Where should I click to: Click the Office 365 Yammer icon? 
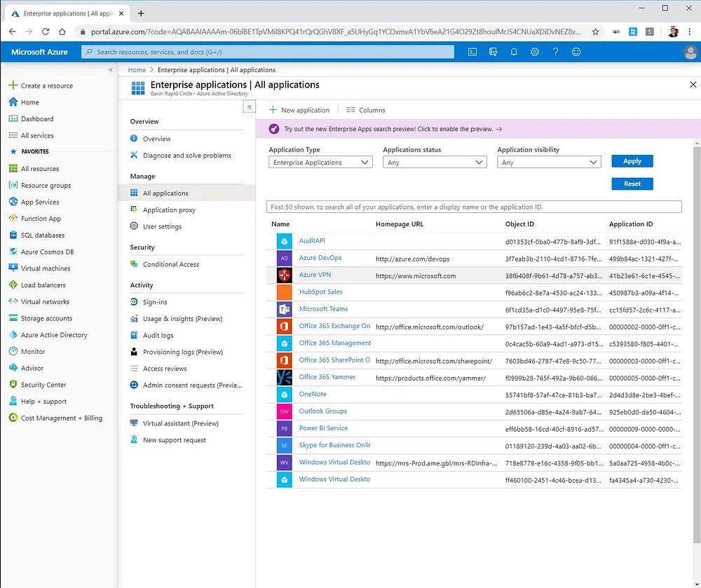point(285,378)
